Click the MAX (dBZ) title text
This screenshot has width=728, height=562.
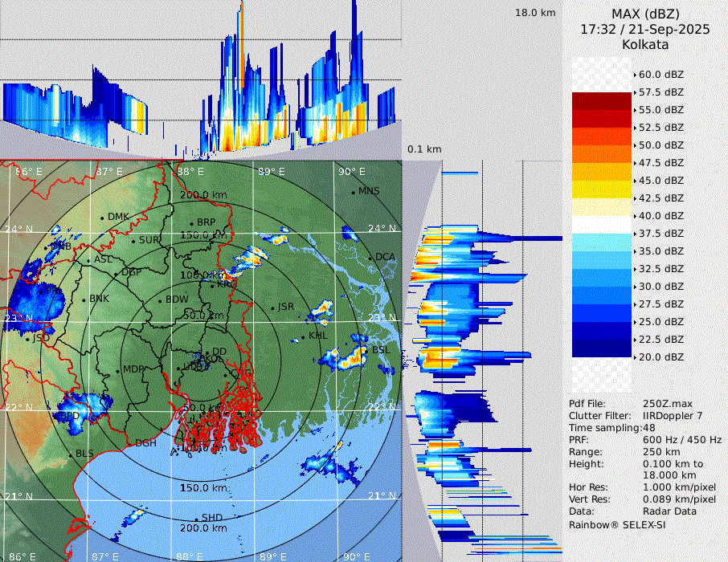pos(645,14)
